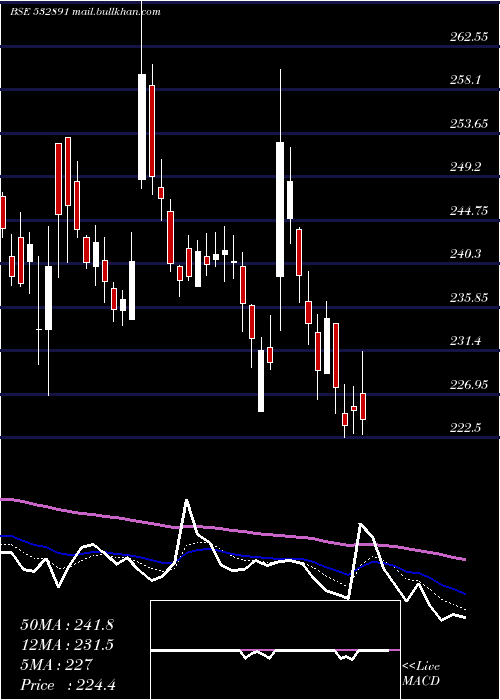Click the BSE 532891 mail.bullkhan.com title text
This screenshot has width=500, height=700.
coord(85,12)
